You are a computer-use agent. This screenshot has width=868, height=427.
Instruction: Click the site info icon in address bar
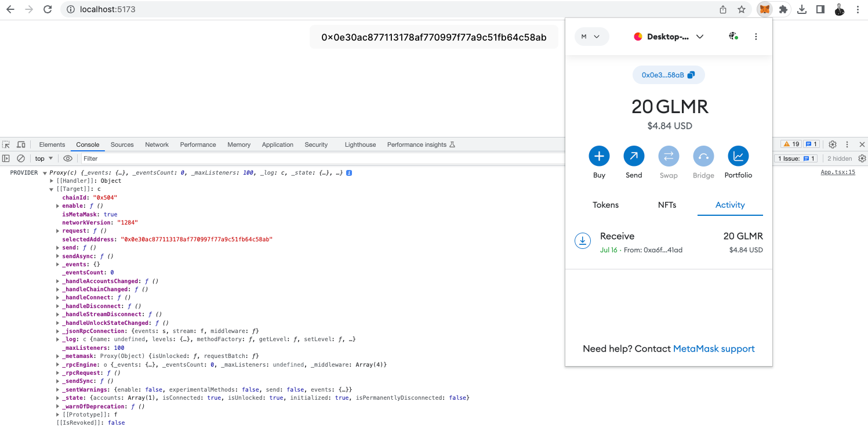70,9
